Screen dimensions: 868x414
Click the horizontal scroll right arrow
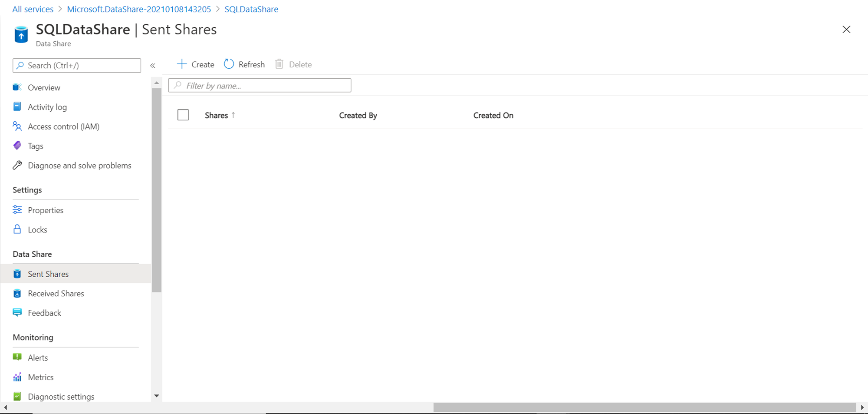(x=862, y=407)
